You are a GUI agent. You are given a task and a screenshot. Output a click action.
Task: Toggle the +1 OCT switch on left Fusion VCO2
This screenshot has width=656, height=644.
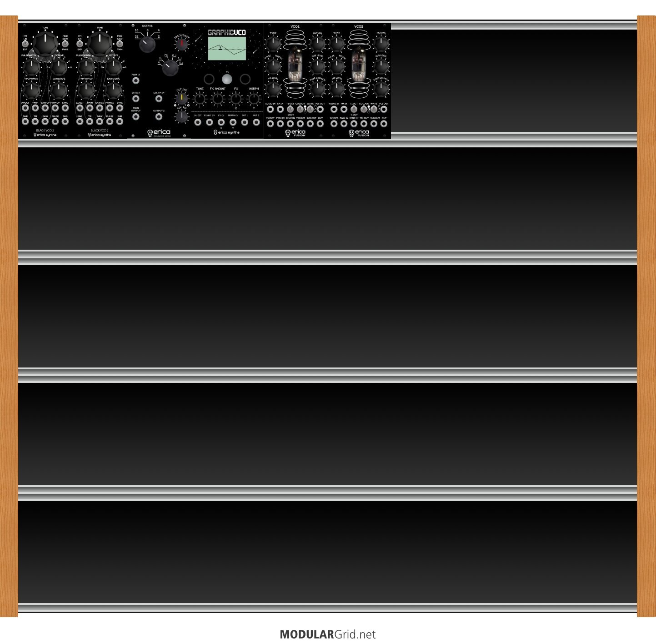(290, 110)
